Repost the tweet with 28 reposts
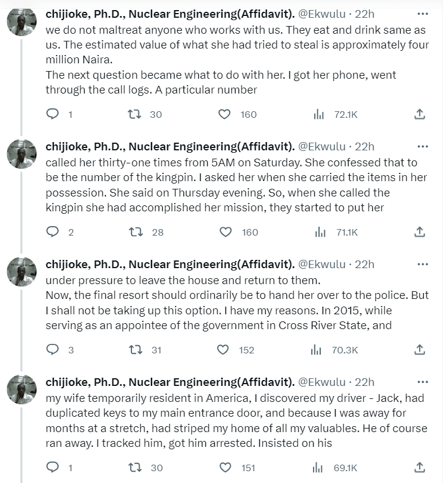 coord(136,232)
